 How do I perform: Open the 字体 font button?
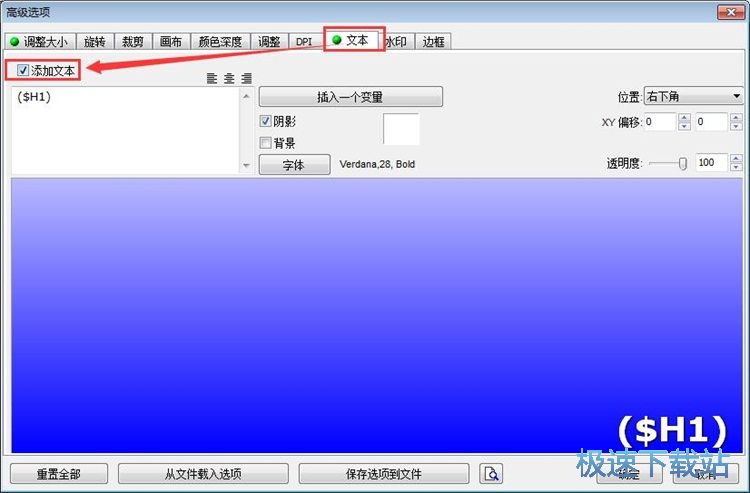click(294, 165)
